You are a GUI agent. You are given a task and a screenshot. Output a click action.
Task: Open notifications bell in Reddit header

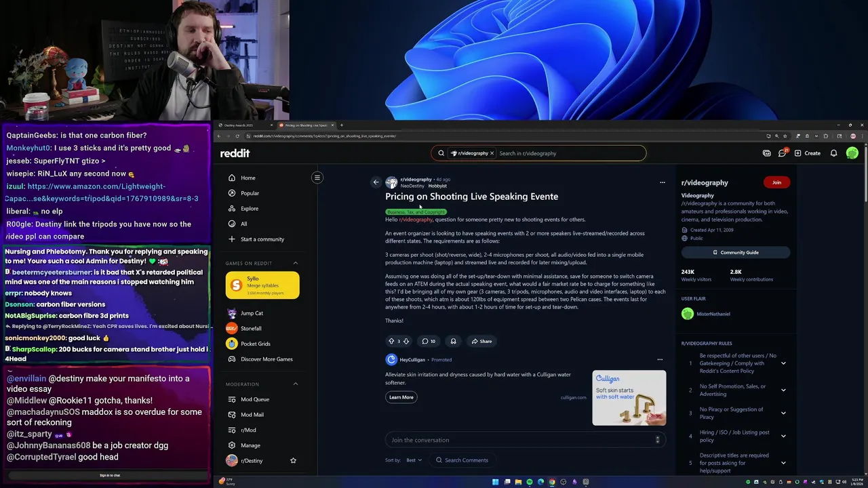834,153
